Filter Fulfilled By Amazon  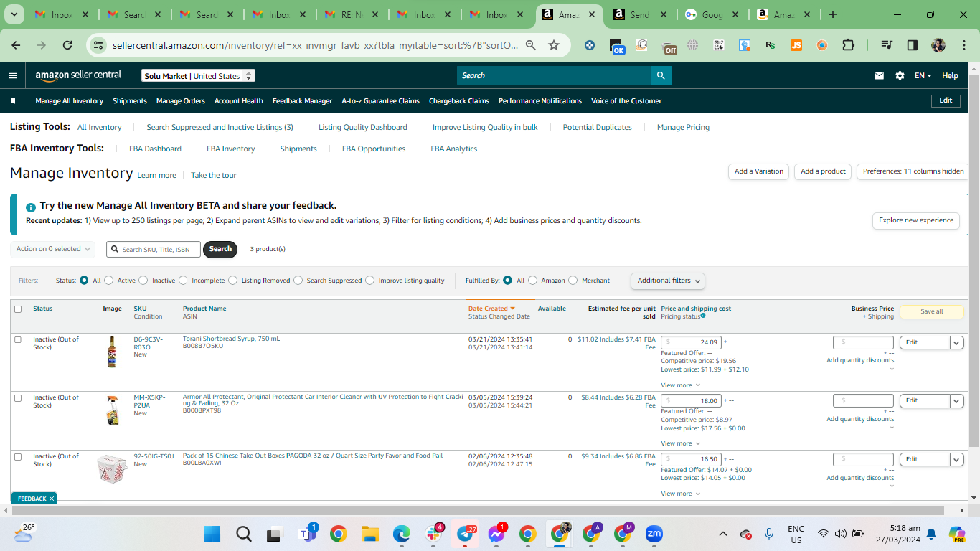[x=532, y=281]
